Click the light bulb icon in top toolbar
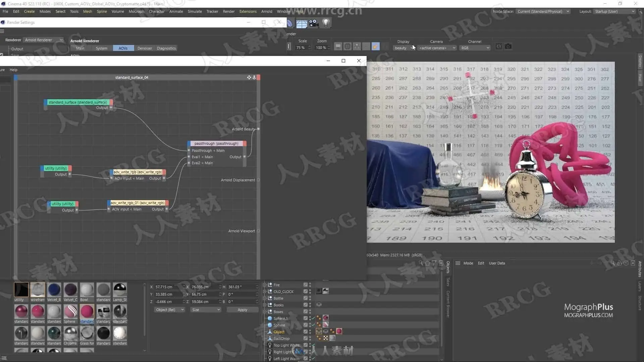The width and height of the screenshot is (644, 362). (x=326, y=23)
